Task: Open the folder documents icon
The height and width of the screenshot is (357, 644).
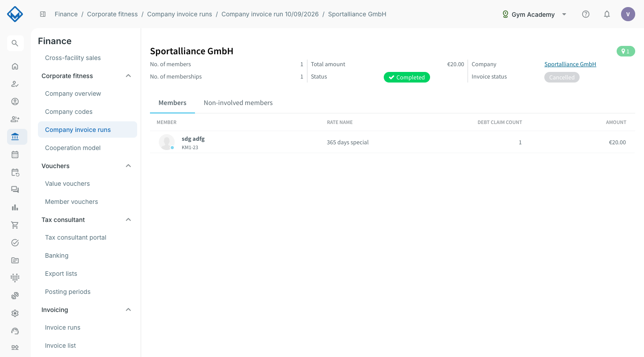Action: pos(15,260)
